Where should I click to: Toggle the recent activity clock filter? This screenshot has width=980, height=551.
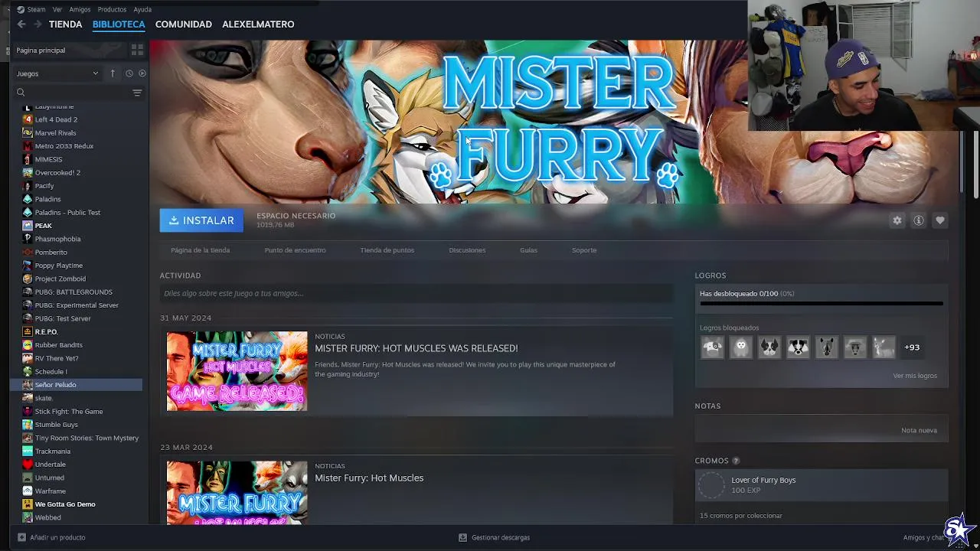129,73
